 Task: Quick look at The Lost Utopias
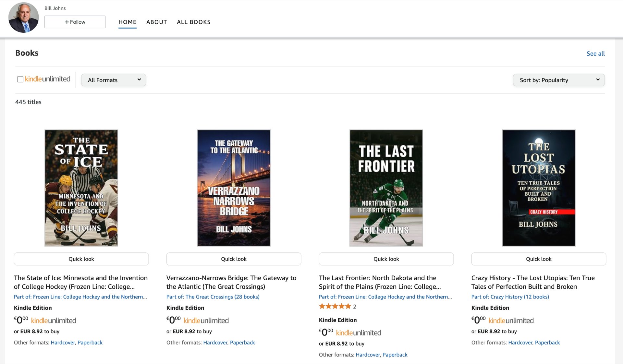point(539,259)
